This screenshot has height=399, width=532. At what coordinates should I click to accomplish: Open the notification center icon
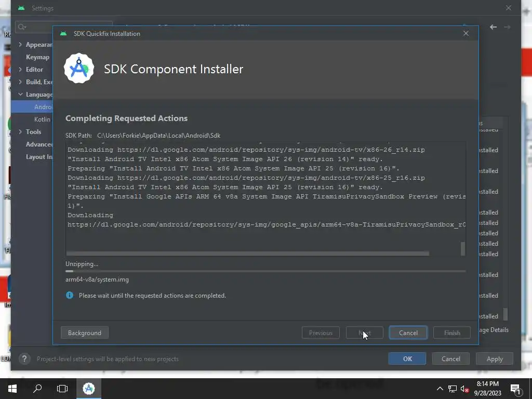pos(515,389)
